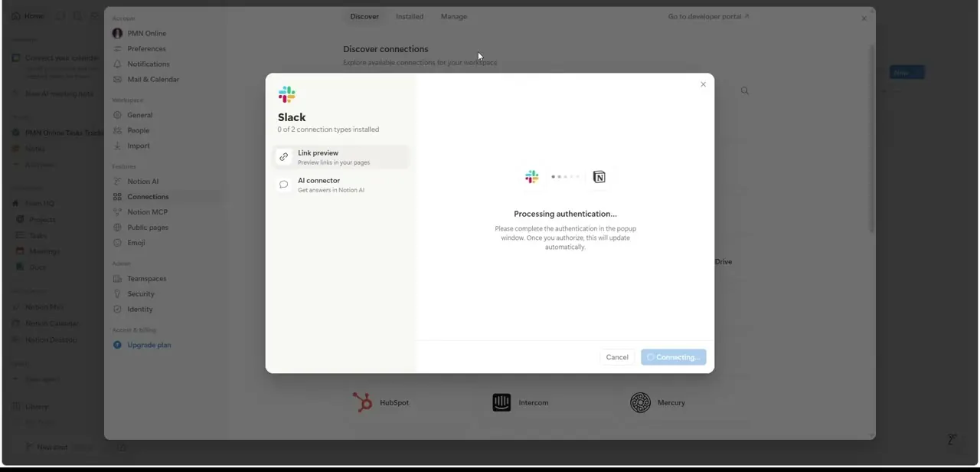Click the General gear icon
The height and width of the screenshot is (472, 980).
[x=117, y=115]
